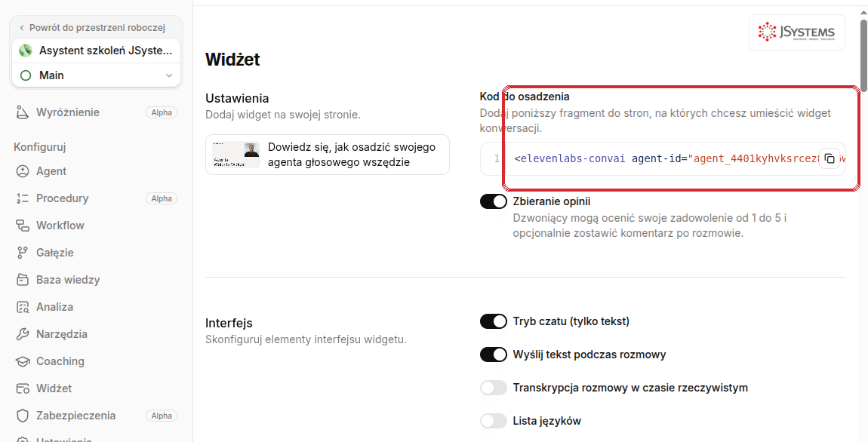Click the Widżet page heading

pos(232,60)
